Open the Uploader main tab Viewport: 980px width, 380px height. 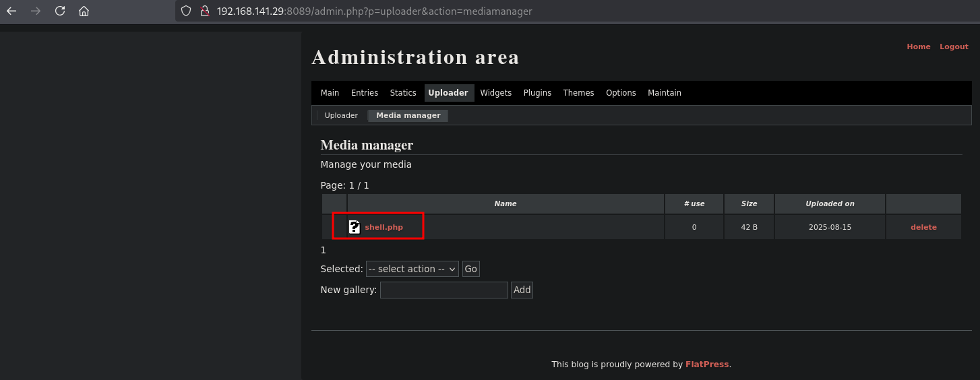point(448,93)
